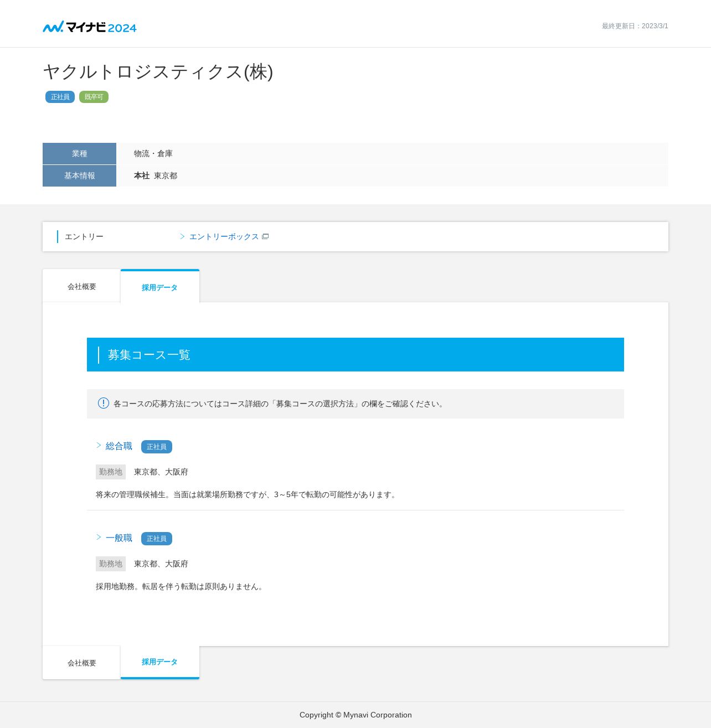The height and width of the screenshot is (728, 711).
Task: Click the company title ヤクルトロジスティクス(株)
Action: click(x=158, y=71)
